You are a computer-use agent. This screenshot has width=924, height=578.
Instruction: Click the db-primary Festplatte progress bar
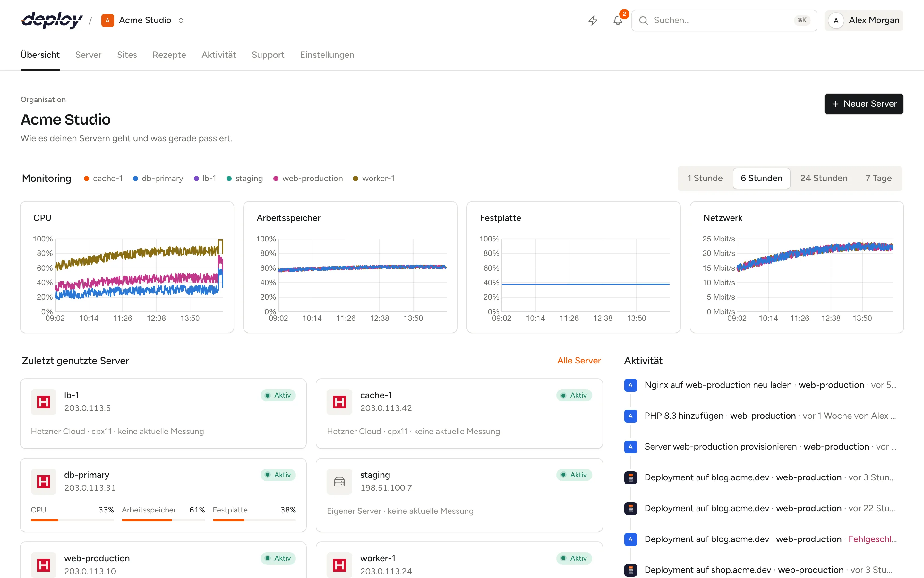254,520
